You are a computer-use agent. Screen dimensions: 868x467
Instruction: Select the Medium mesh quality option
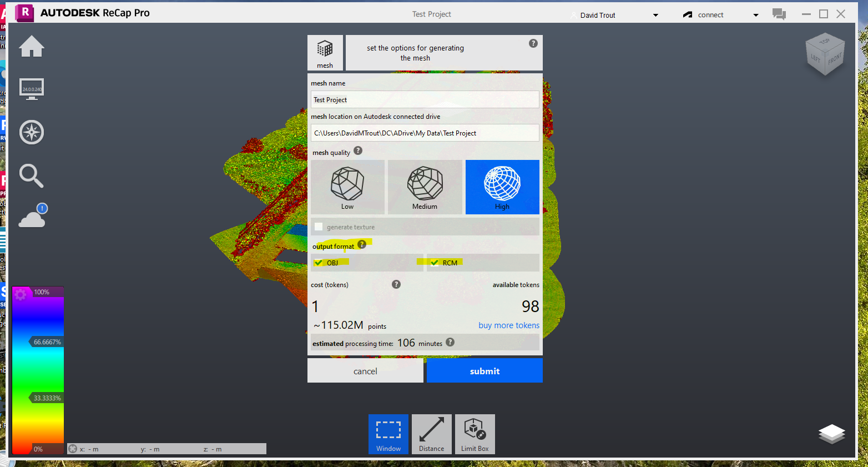point(425,187)
